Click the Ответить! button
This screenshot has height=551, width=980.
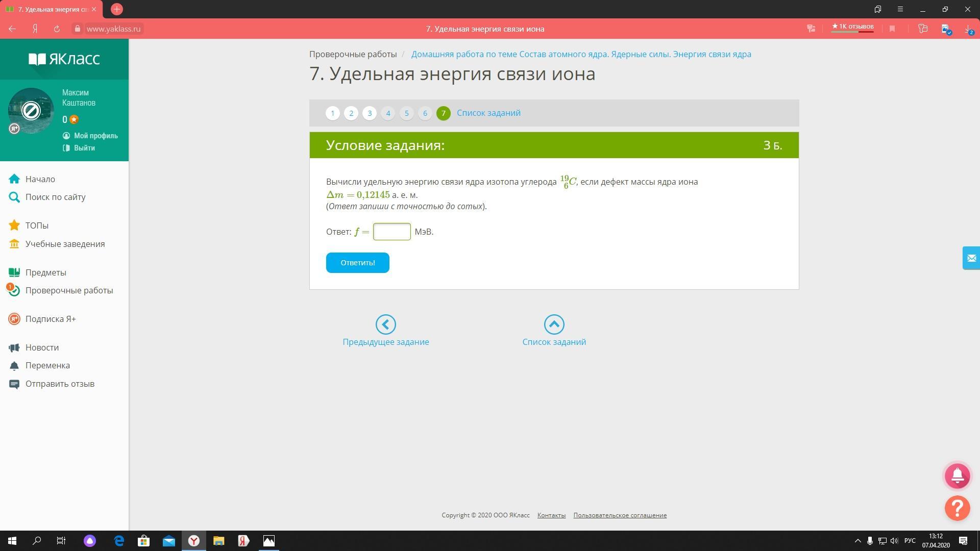point(357,263)
